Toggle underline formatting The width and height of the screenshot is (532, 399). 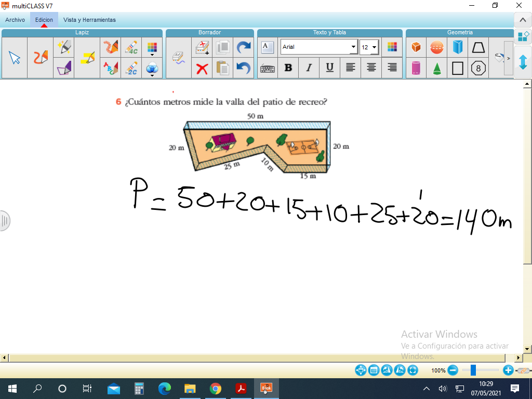(329, 68)
